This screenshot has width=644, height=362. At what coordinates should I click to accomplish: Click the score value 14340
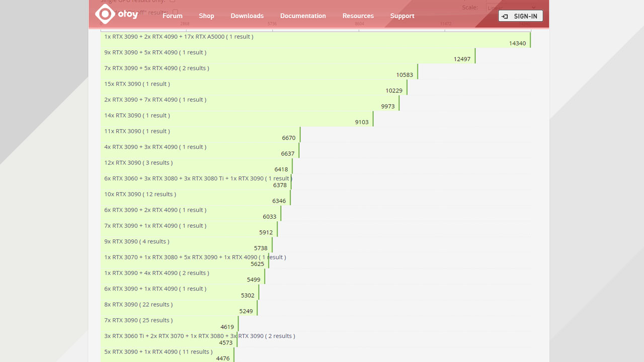click(517, 43)
